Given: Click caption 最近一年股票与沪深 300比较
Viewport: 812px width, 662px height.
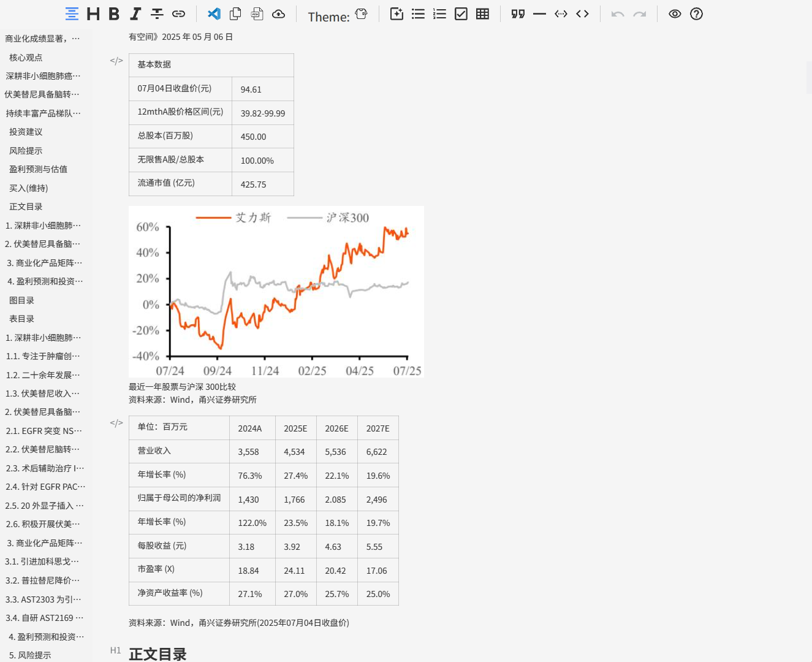Looking at the screenshot, I should pos(182,387).
